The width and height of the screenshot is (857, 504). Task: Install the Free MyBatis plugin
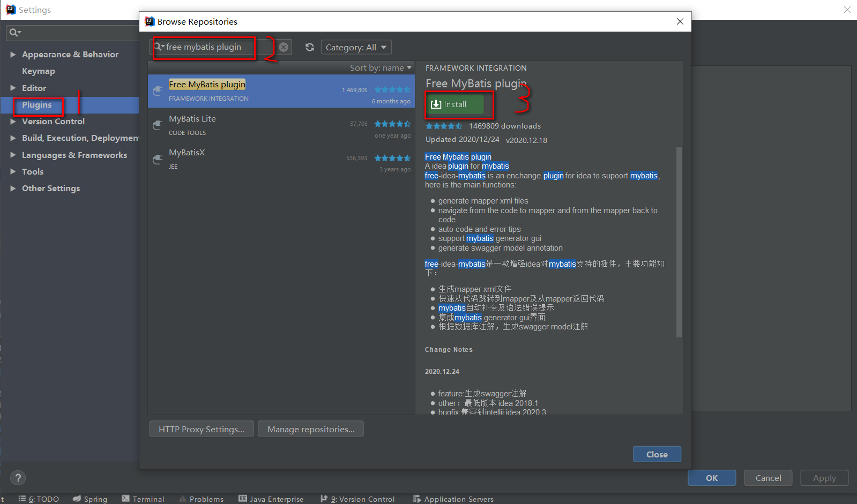pyautogui.click(x=456, y=104)
